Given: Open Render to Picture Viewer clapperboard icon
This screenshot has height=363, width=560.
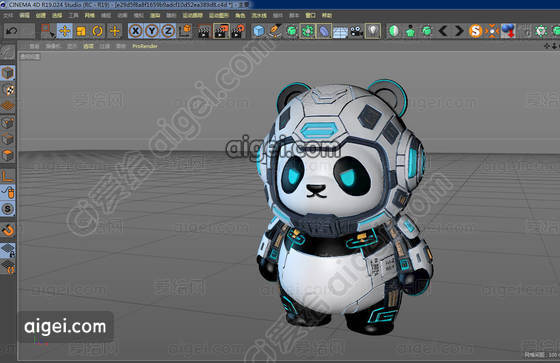Looking at the screenshot, I should (221, 31).
